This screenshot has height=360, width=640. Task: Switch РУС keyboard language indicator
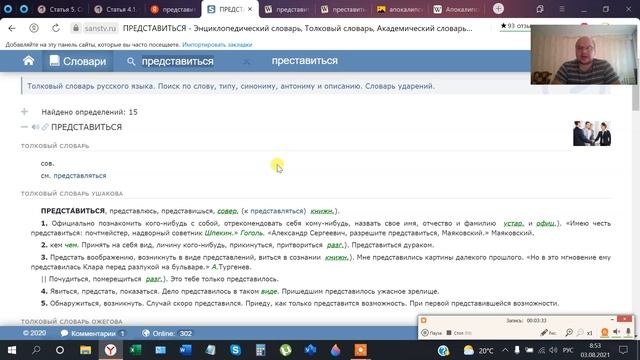pyautogui.click(x=568, y=350)
